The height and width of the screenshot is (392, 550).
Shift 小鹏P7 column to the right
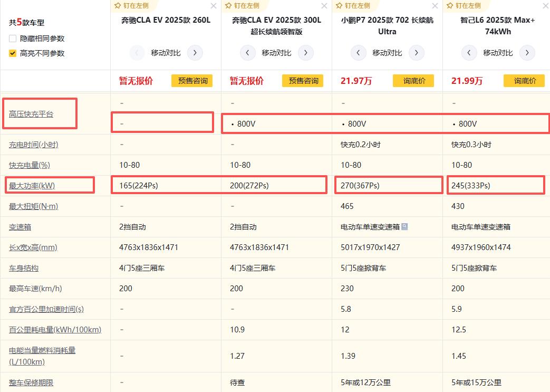(x=417, y=53)
